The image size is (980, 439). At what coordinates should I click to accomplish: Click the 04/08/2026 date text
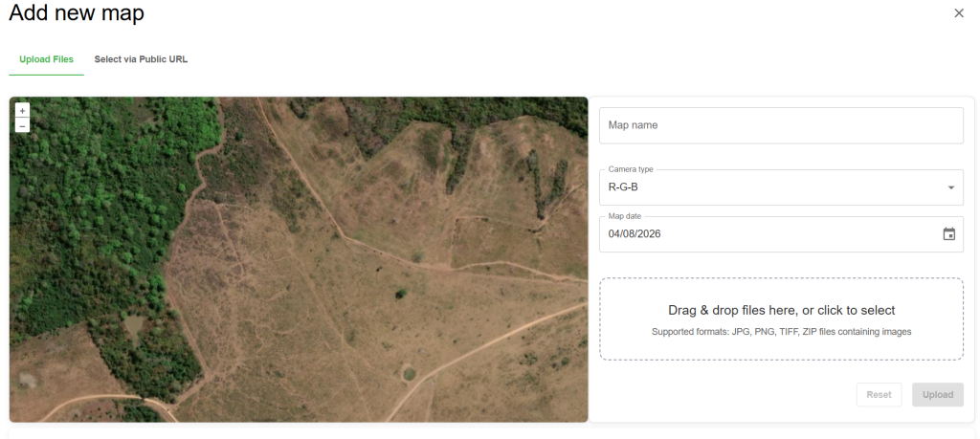635,234
